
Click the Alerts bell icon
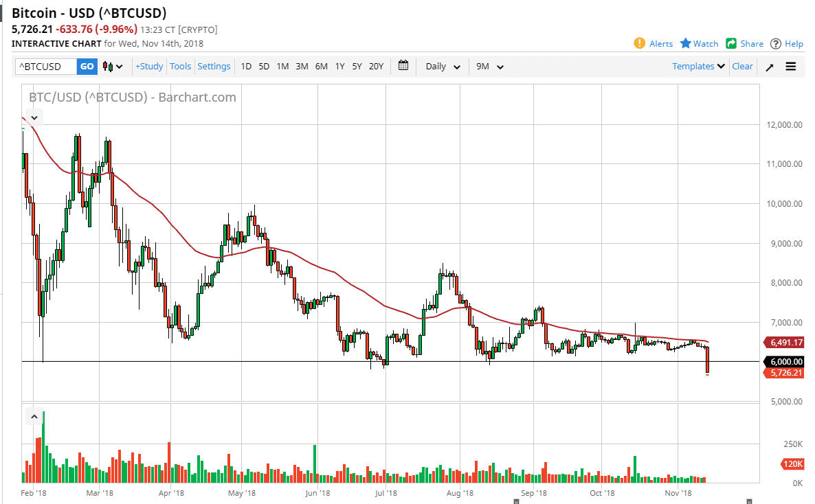click(639, 43)
